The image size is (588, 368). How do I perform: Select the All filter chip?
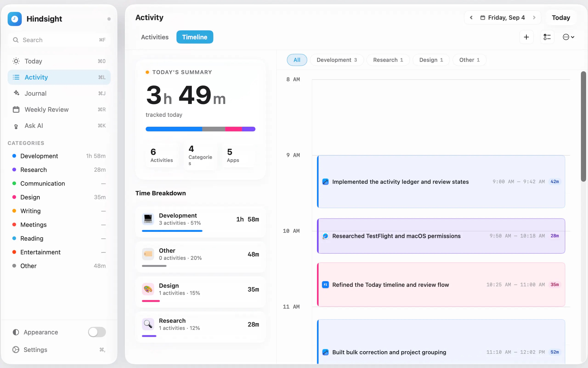point(297,60)
